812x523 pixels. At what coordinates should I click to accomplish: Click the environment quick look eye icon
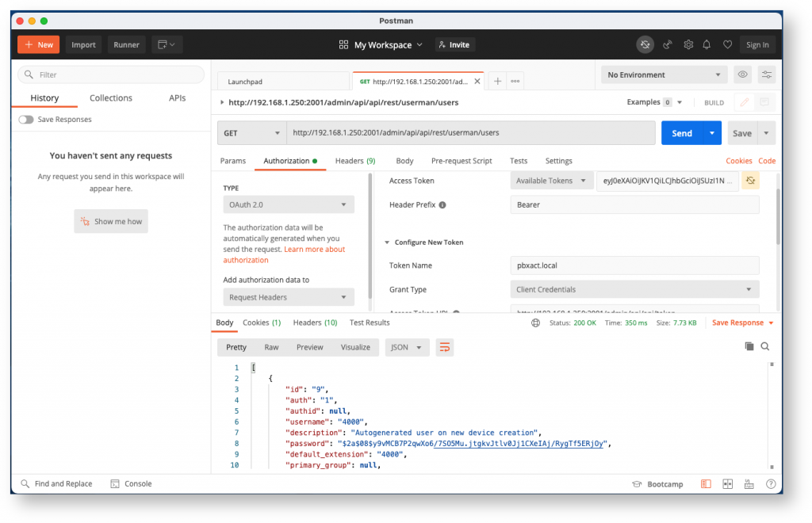tap(742, 74)
